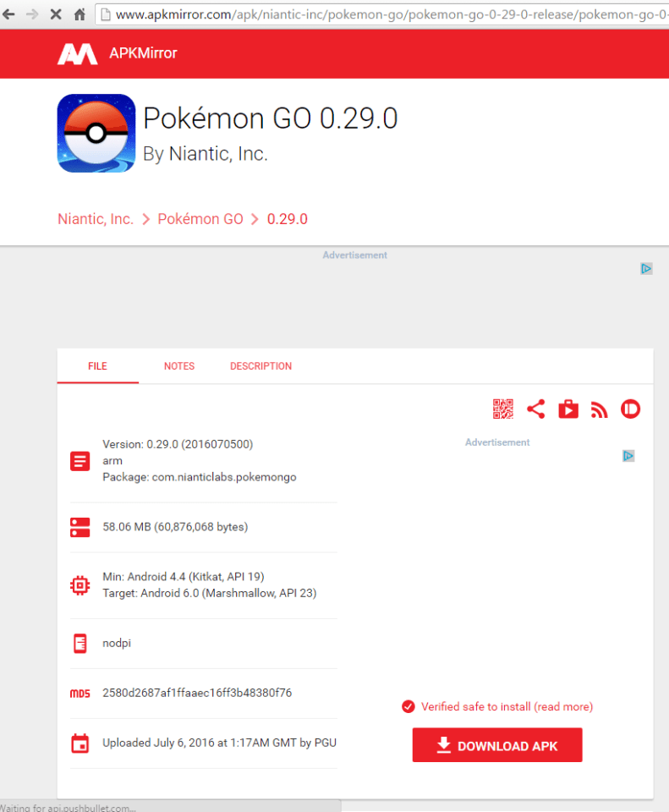The height and width of the screenshot is (812, 669).
Task: Click the version info document icon
Action: pyautogui.click(x=80, y=461)
